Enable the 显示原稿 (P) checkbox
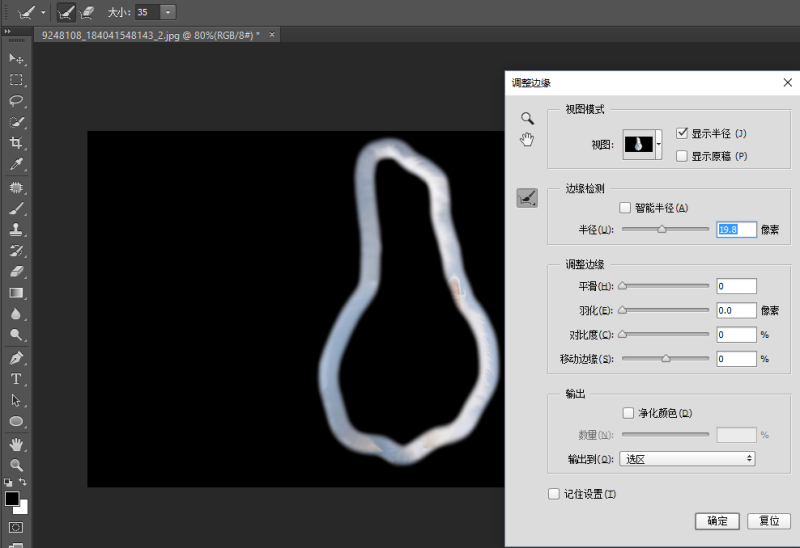This screenshot has width=800, height=548. pos(682,156)
